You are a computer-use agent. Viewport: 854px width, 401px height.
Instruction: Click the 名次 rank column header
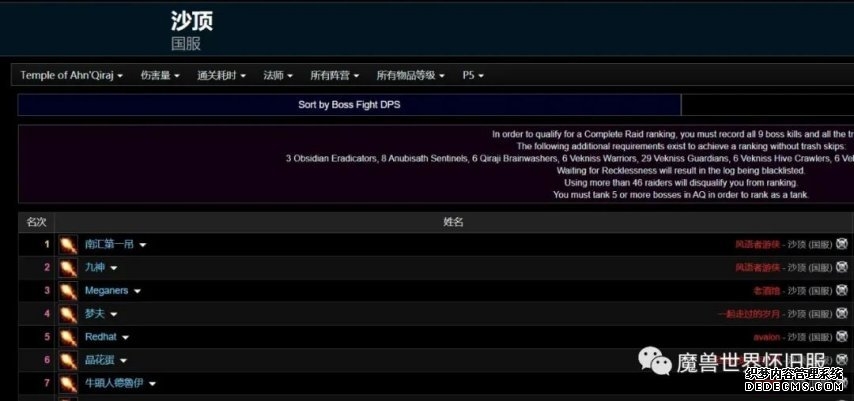(36, 221)
